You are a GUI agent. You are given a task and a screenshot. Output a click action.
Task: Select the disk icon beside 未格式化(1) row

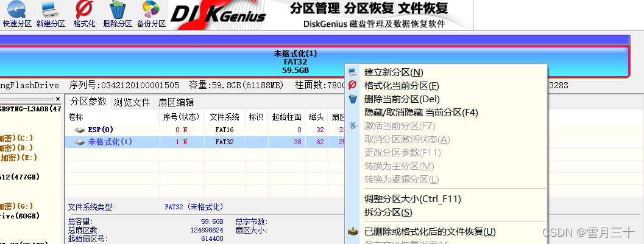(80, 142)
